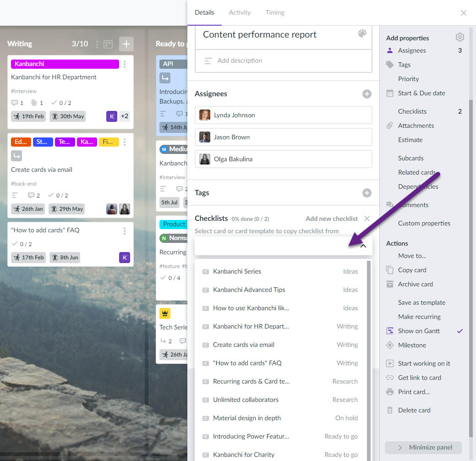Open menu for Kanbanchi for HR Department card
The height and width of the screenshot is (461, 476).
[125, 64]
